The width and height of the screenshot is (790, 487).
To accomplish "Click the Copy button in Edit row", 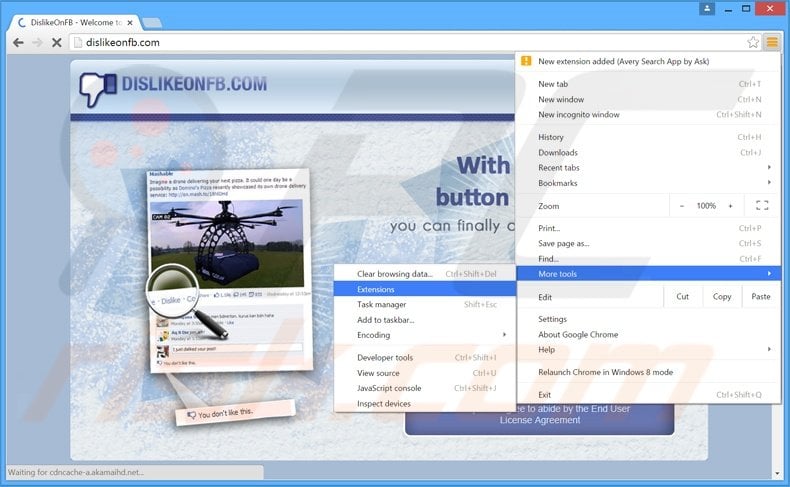I will point(722,296).
